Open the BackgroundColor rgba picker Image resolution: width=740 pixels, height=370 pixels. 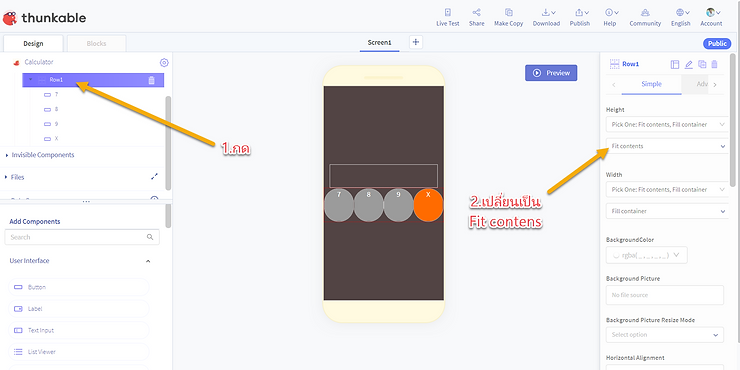pyautogui.click(x=647, y=255)
